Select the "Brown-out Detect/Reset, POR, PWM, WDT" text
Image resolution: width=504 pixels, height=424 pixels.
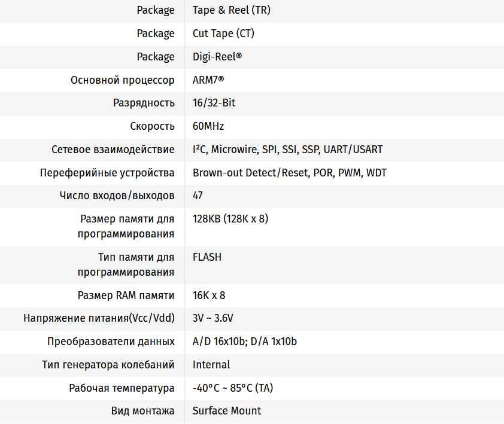pos(289,173)
